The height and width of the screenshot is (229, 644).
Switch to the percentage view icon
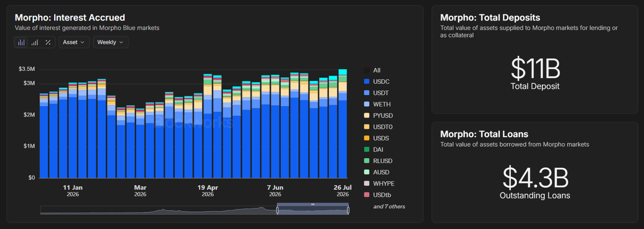48,42
